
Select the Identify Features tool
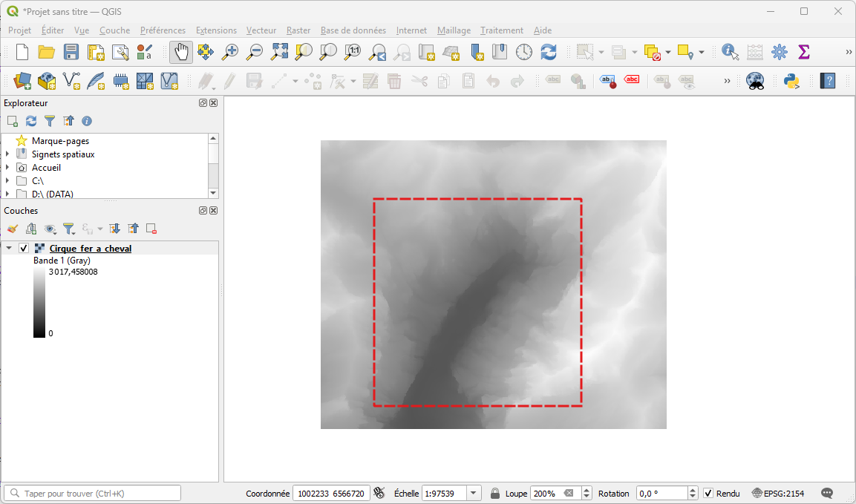click(730, 52)
